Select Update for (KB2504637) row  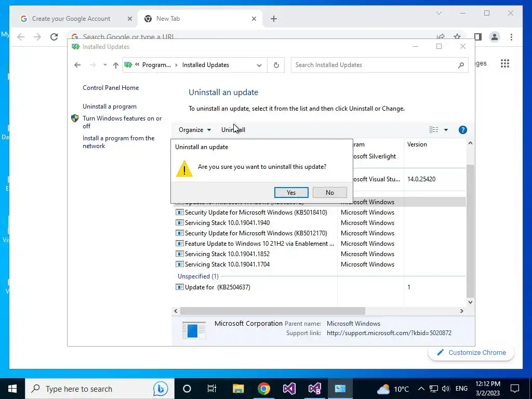coord(320,287)
